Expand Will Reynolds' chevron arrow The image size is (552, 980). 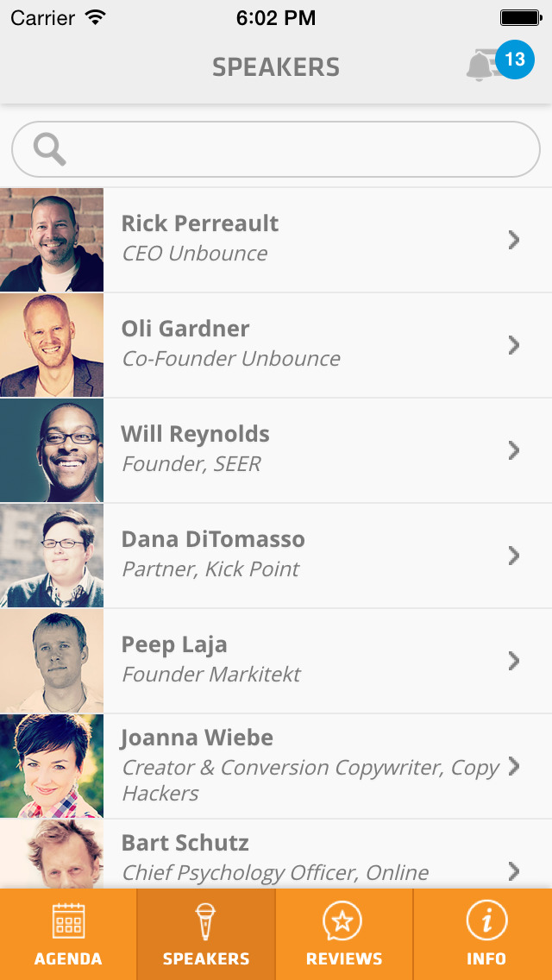click(x=514, y=450)
